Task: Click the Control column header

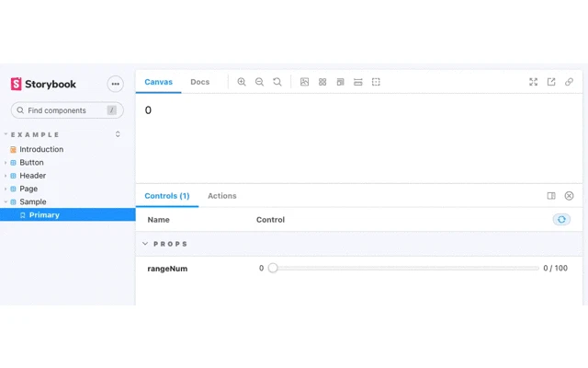Action: coord(270,220)
